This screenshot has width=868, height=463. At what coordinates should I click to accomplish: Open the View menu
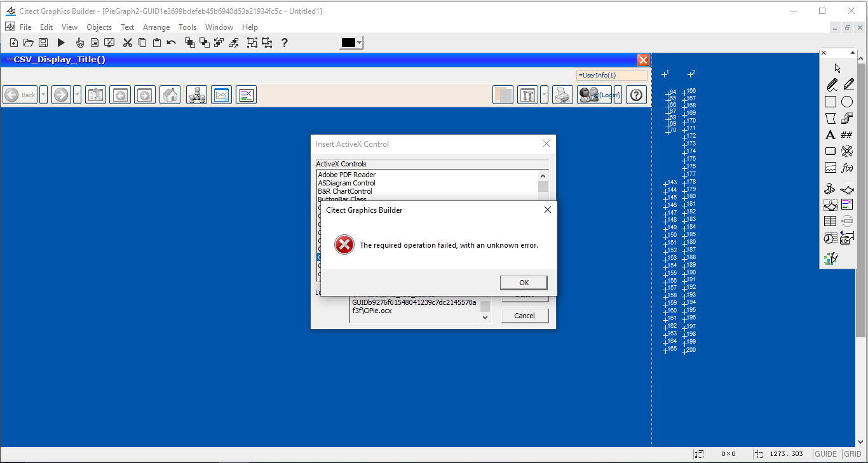(x=69, y=27)
